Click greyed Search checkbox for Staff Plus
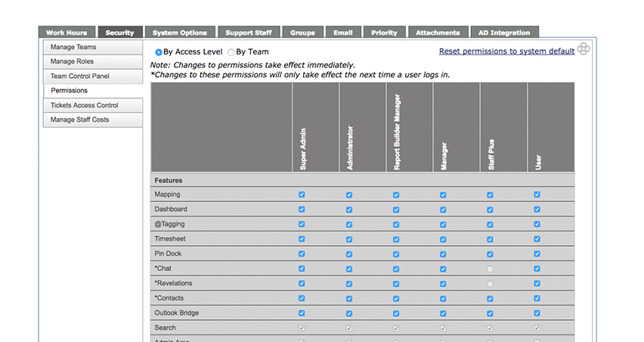644x342 pixels. click(x=490, y=328)
